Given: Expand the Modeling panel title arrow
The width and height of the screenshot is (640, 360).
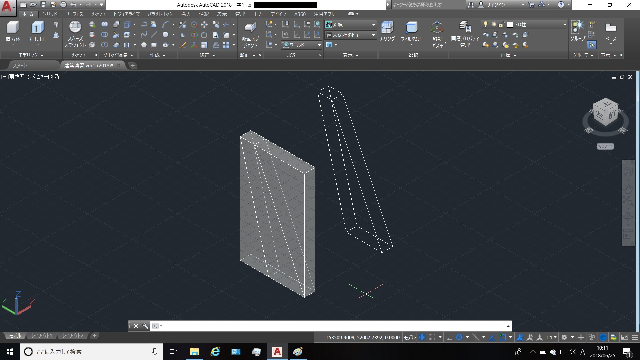Looking at the screenshot, I should (42, 55).
